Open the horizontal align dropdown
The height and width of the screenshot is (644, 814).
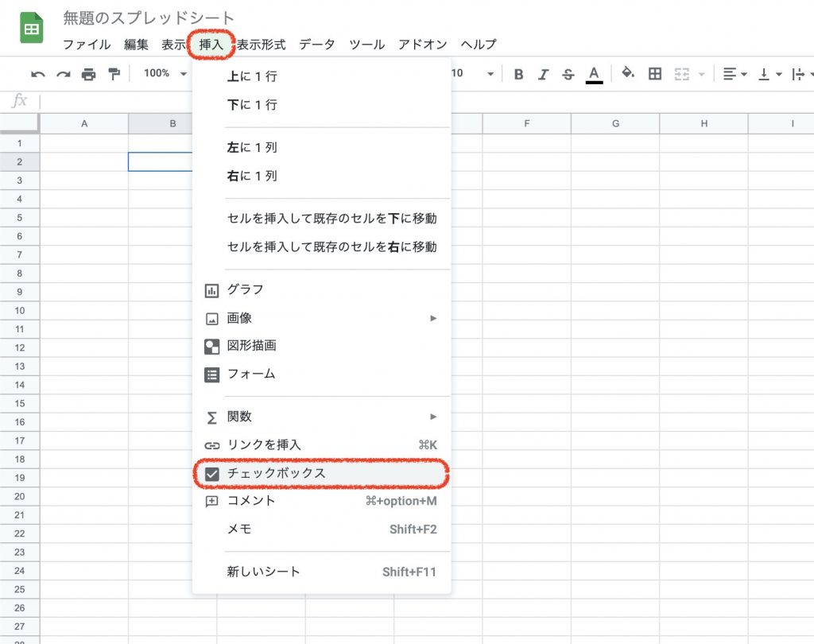click(735, 74)
